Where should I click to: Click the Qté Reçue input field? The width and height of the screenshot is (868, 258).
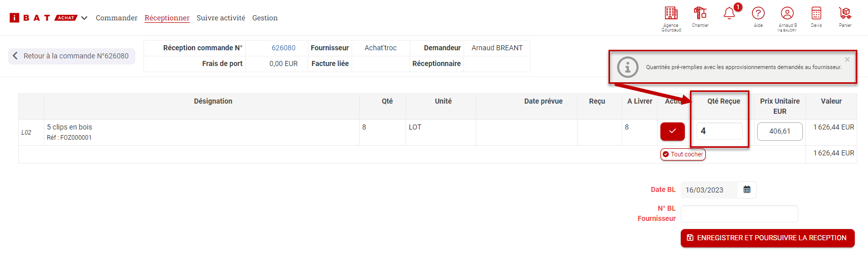coord(719,131)
